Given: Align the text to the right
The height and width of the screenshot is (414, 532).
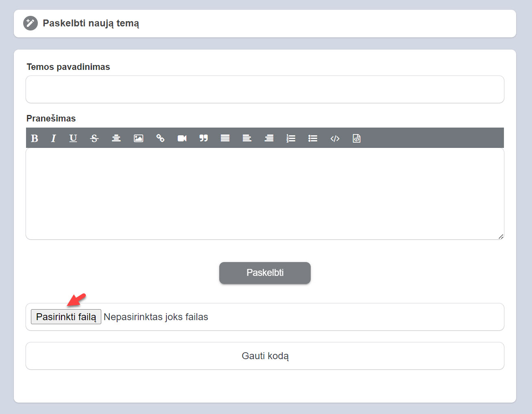Looking at the screenshot, I should [269, 139].
